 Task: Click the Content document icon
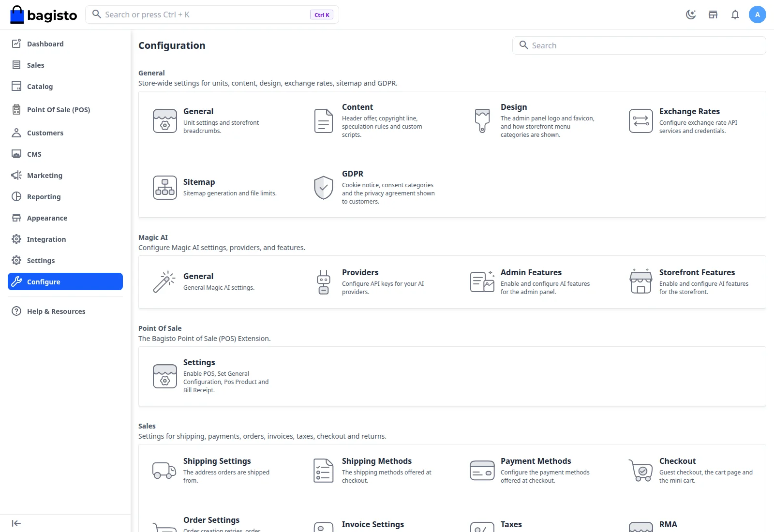324,121
